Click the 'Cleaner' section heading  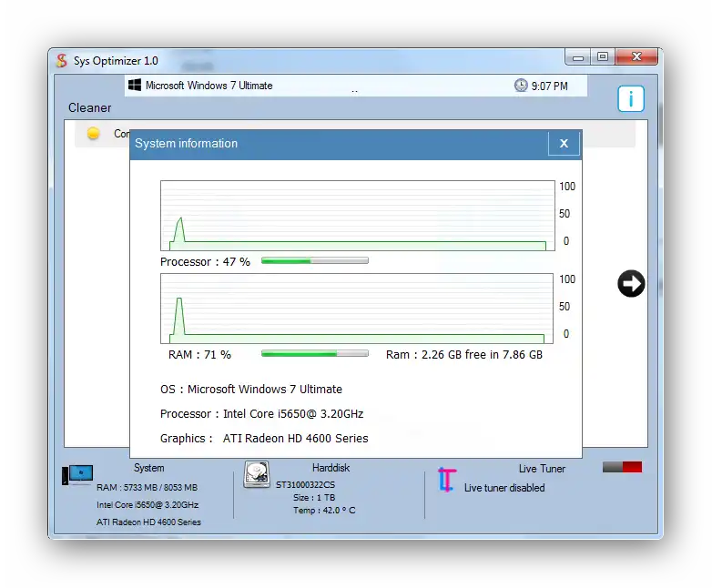tap(89, 107)
